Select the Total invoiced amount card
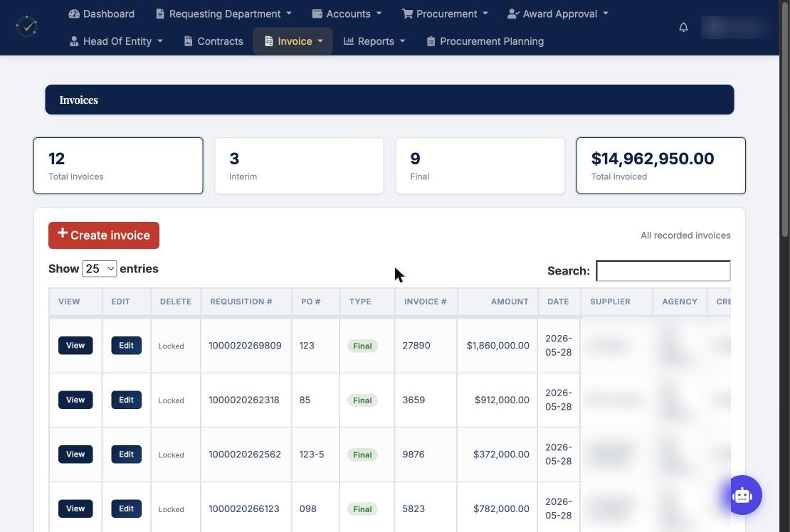This screenshot has width=790, height=532. 661,166
